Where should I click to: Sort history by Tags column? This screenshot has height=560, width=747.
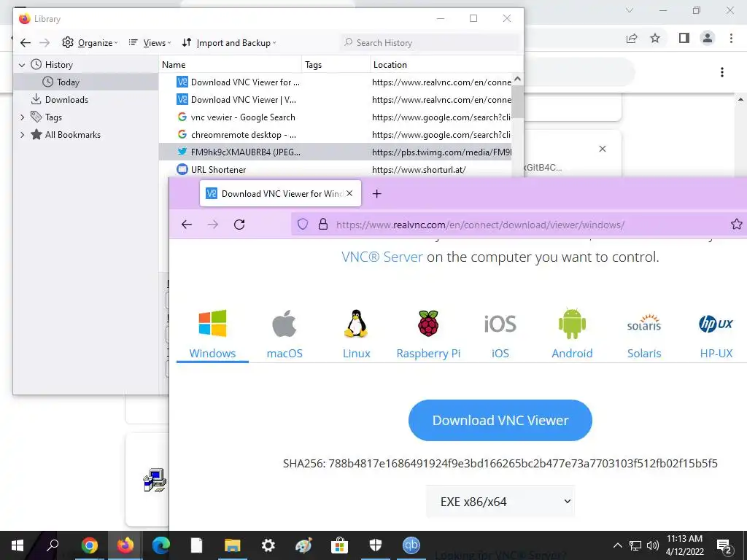point(336,65)
